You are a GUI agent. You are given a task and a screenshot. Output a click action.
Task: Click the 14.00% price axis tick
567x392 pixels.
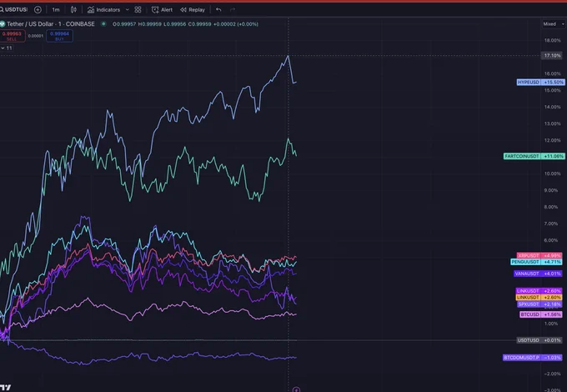pyautogui.click(x=553, y=107)
